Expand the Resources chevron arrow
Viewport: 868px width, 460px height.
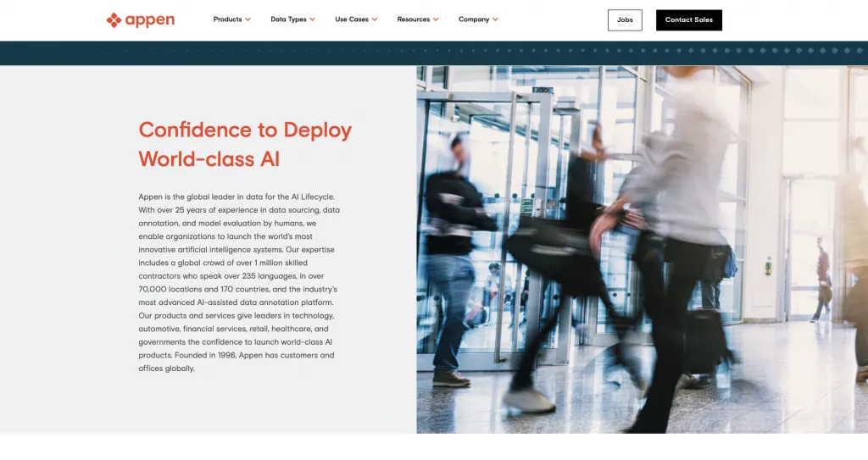[x=436, y=19]
